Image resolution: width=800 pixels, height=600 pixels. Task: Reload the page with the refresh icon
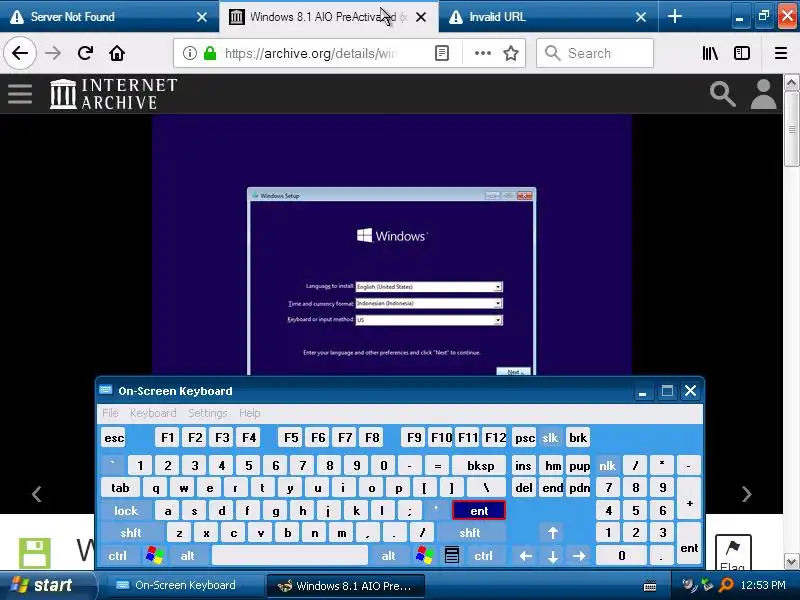(x=85, y=53)
